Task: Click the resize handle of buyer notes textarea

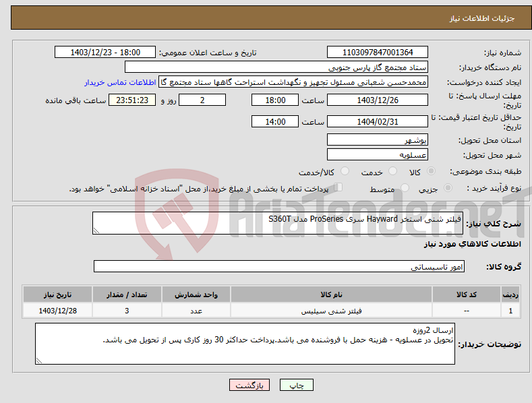Action: pos(39,361)
